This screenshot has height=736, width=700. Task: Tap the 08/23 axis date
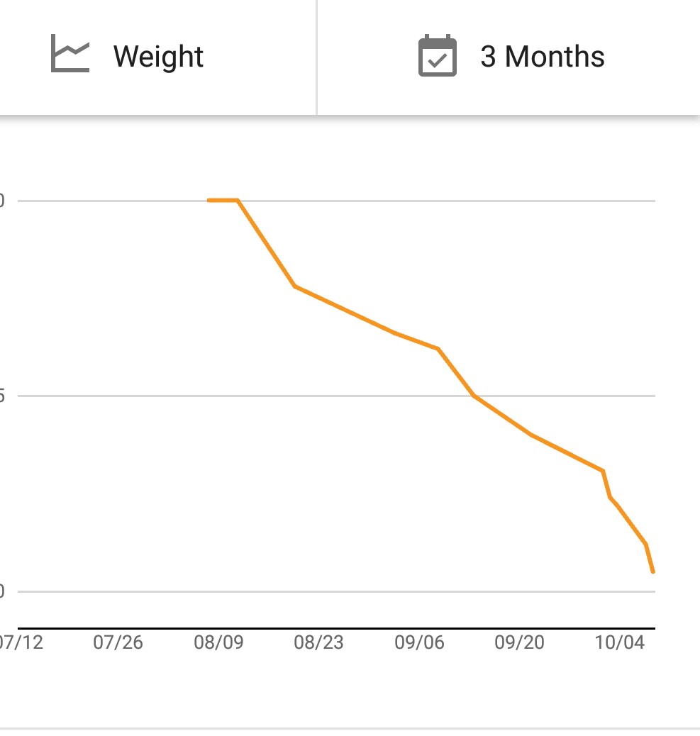(318, 642)
